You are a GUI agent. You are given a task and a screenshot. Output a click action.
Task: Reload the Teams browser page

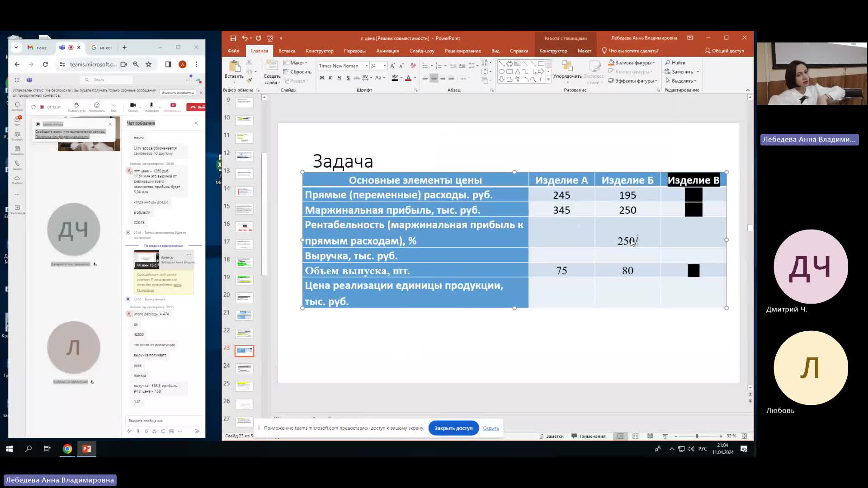pyautogui.click(x=45, y=65)
